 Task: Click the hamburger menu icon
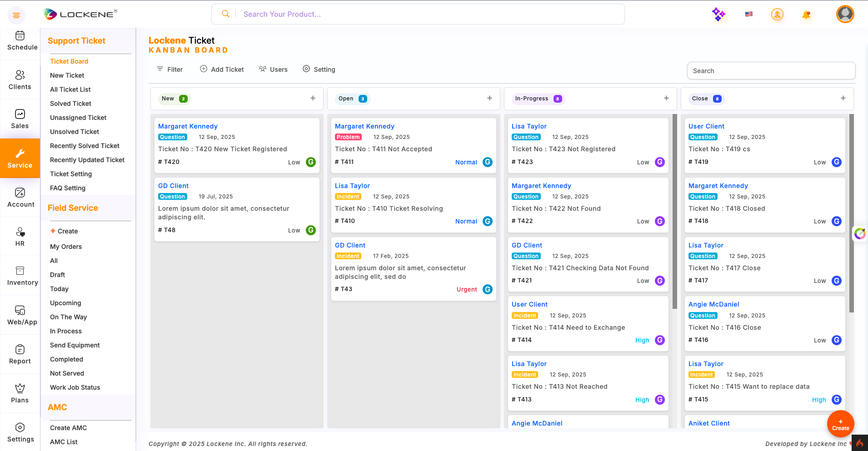(16, 15)
